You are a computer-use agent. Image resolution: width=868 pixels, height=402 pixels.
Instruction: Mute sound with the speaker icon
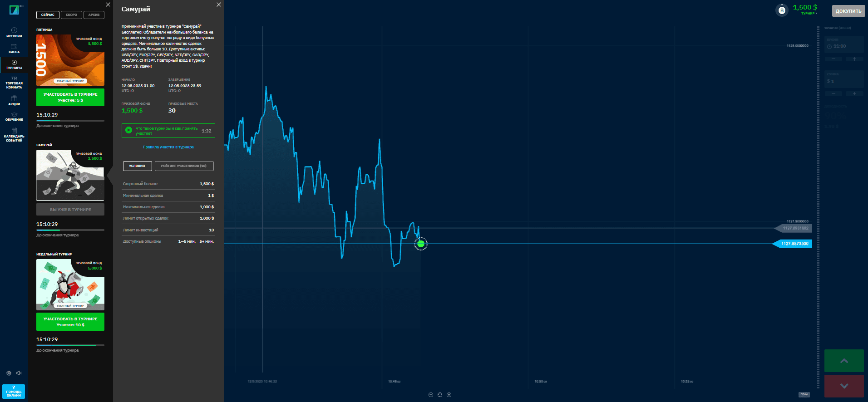click(19, 373)
